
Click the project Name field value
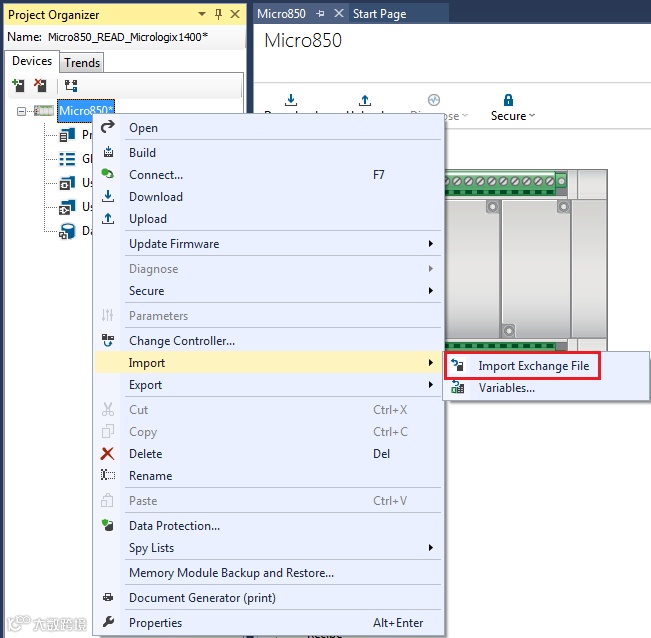coord(128,37)
